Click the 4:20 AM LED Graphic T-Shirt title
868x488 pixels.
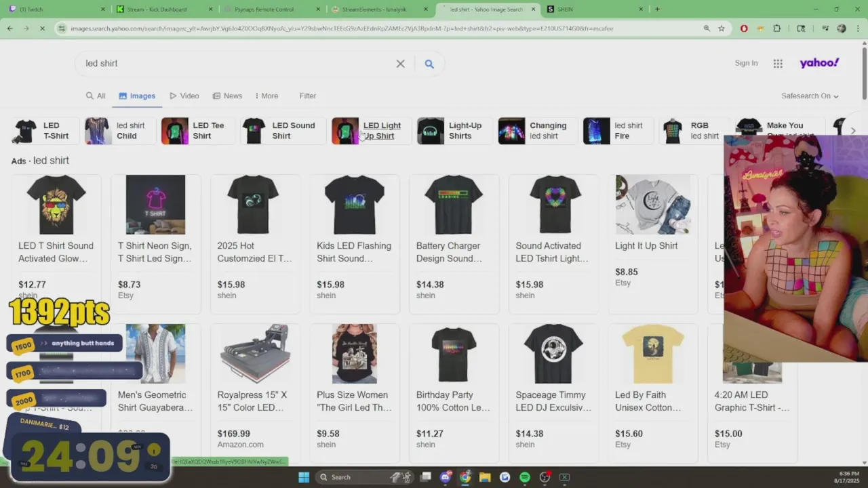click(x=752, y=401)
